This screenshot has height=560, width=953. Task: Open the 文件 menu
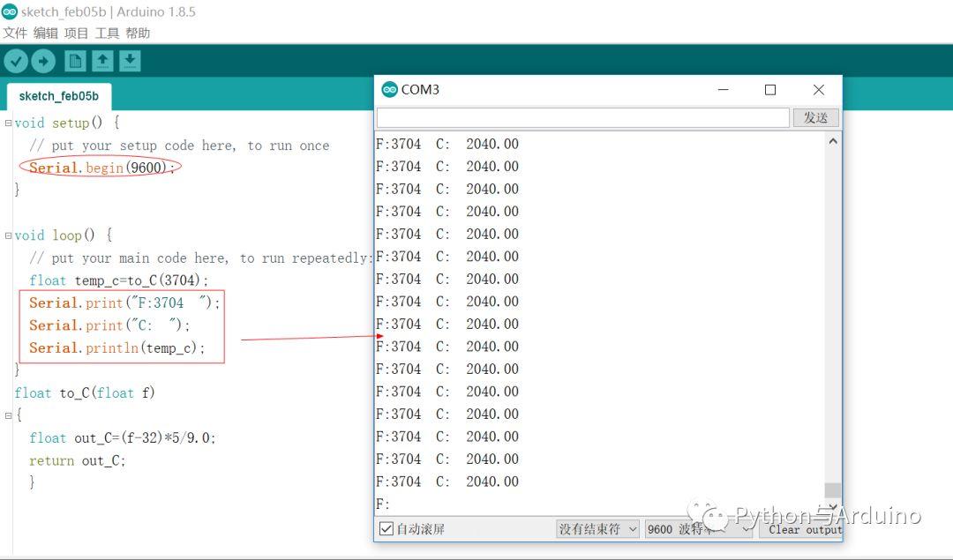coord(15,33)
